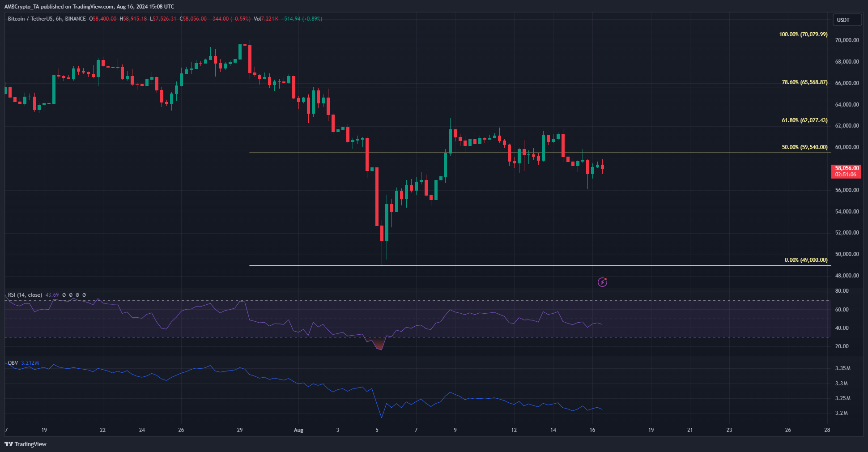Image resolution: width=868 pixels, height=452 pixels.
Task: Click the RSI (14, close) indicator label
Action: 25,295
